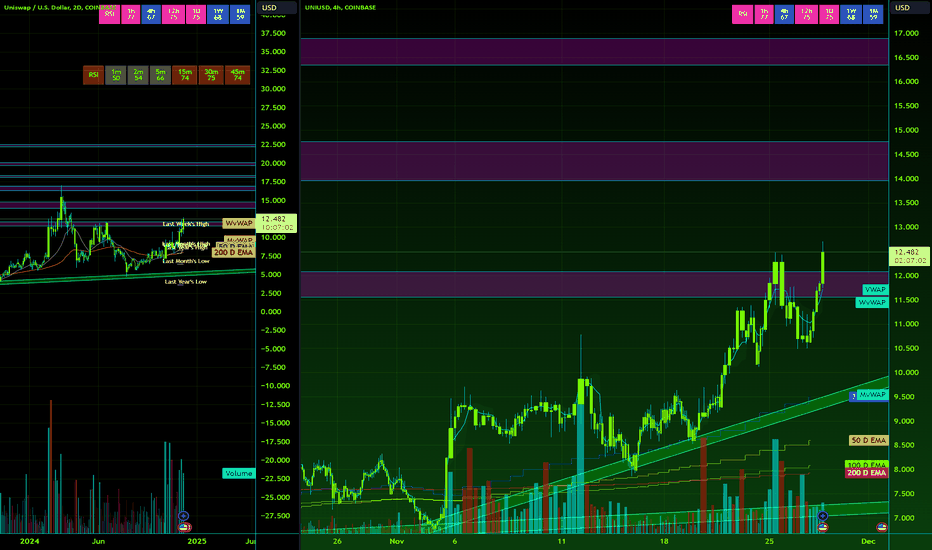Click 2024 on the 2D chart time axis
This screenshot has height=550, width=932.
pyautogui.click(x=29, y=541)
